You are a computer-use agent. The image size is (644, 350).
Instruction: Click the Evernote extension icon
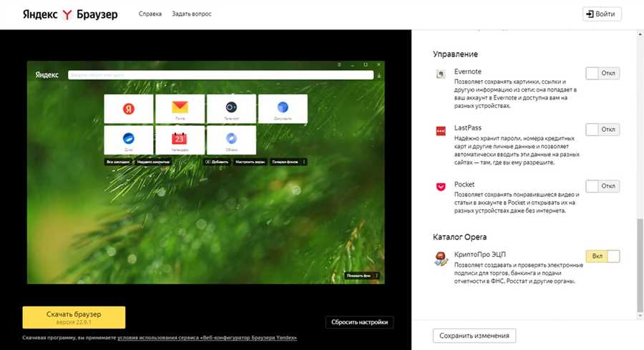[x=441, y=74]
